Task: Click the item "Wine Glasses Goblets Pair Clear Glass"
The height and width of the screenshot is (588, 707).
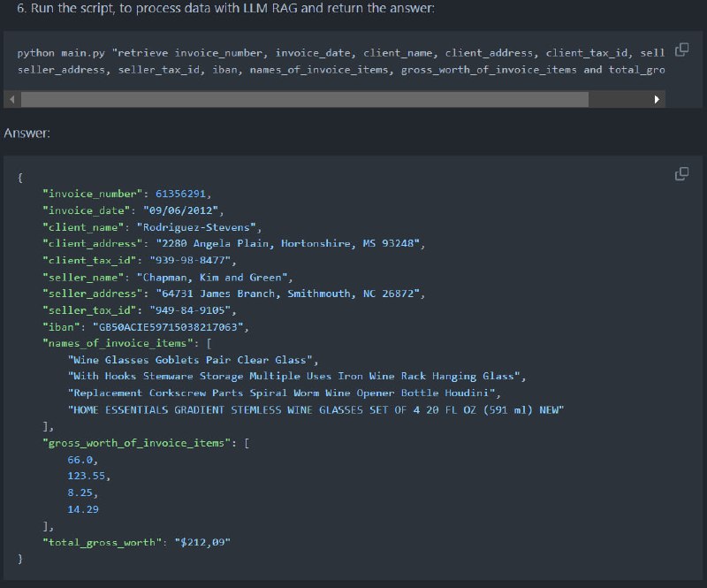Action: 190,360
